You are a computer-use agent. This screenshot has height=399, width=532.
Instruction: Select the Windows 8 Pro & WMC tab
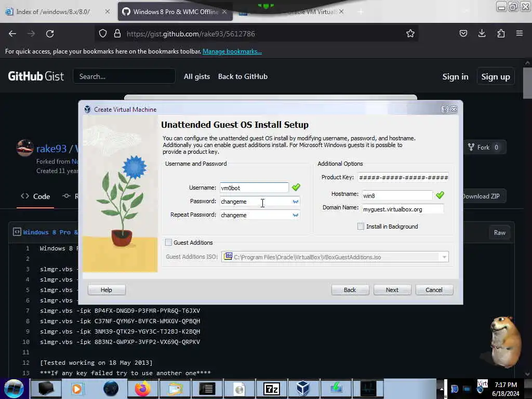click(176, 12)
